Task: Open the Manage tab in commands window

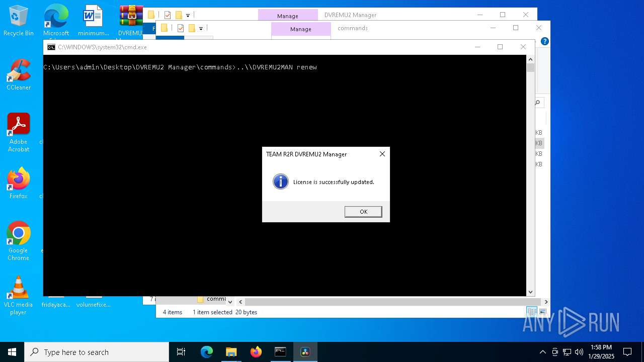Action: coord(301,29)
